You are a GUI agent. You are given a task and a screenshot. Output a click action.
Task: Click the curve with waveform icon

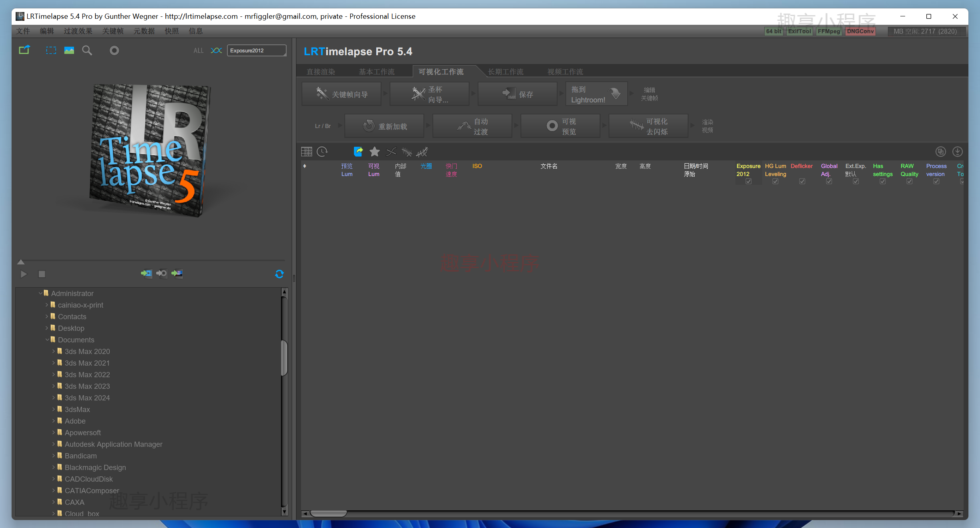click(422, 152)
